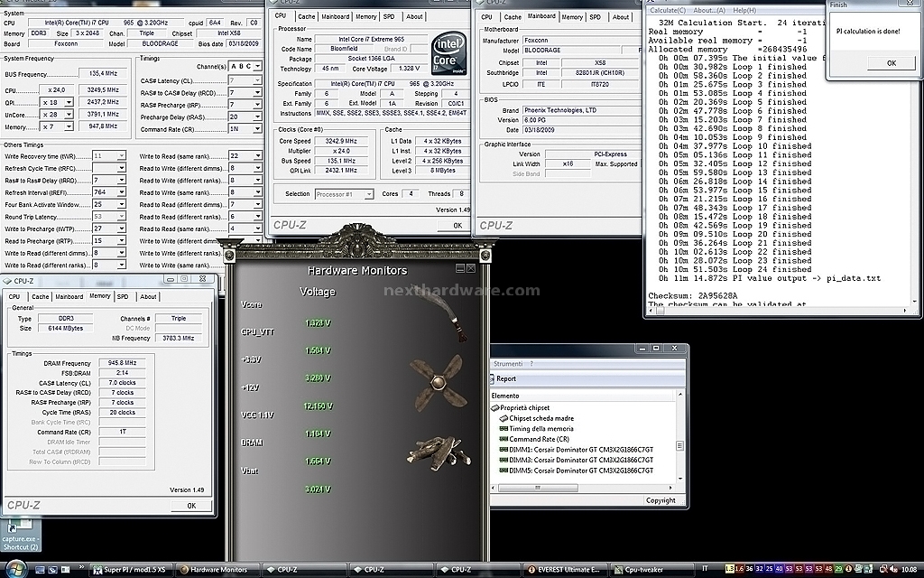Click the BUS Frequency 135,4 MHz field

103,74
